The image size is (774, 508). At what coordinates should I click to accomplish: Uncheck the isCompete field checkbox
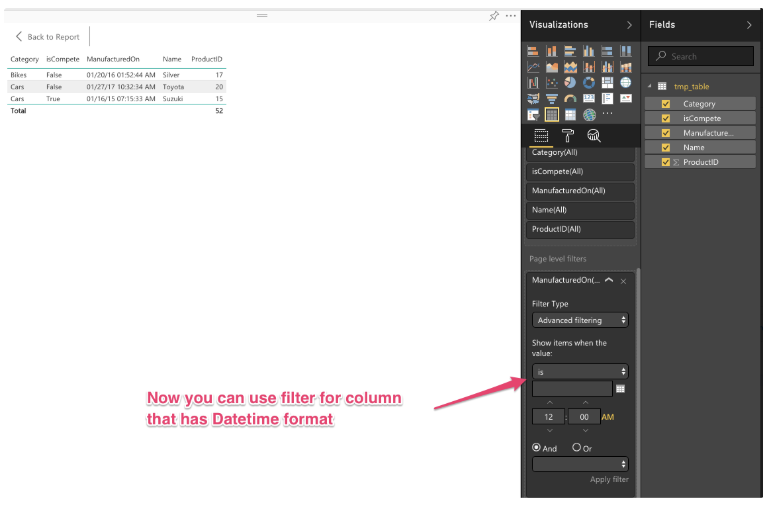[x=666, y=118]
